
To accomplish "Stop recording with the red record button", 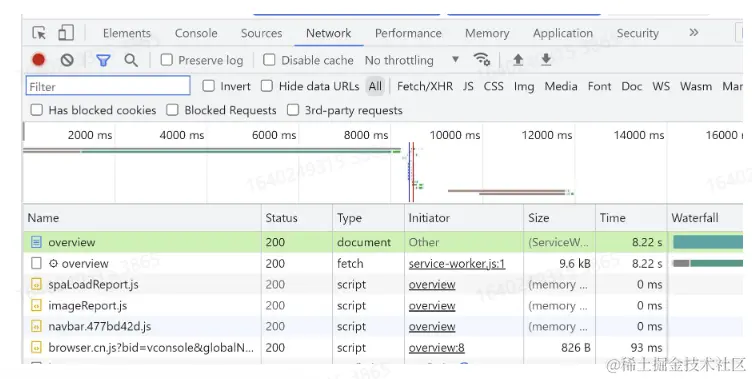I will tap(39, 60).
